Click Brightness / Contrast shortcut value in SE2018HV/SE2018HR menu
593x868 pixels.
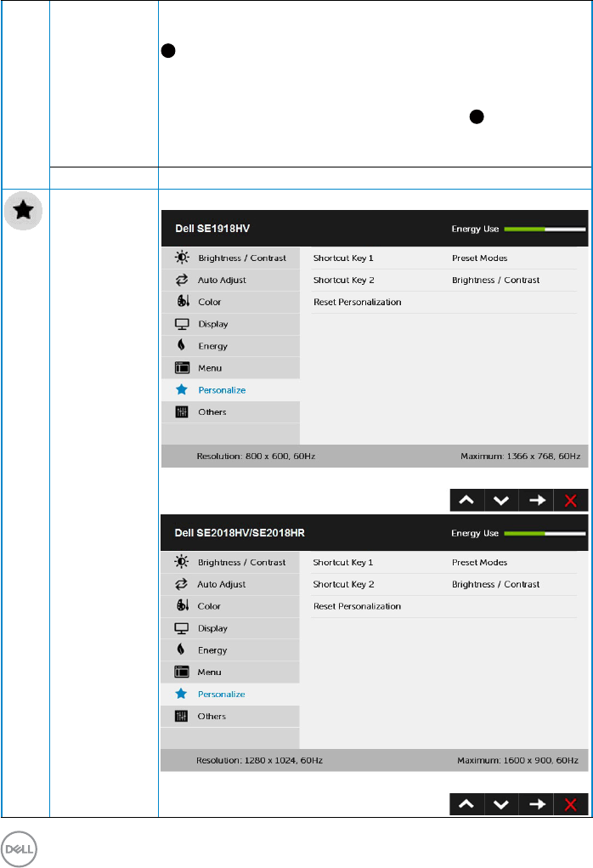(495, 585)
